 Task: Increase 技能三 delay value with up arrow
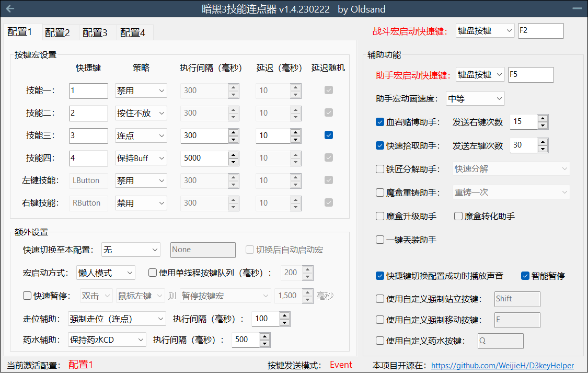(x=295, y=132)
